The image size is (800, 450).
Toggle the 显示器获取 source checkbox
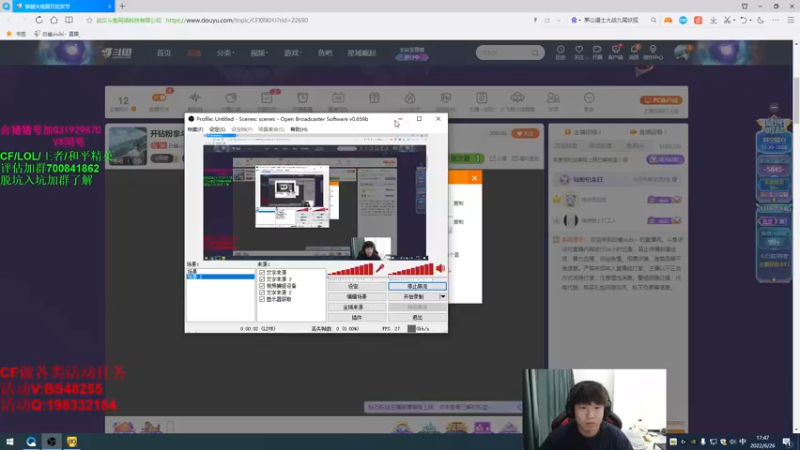tap(262, 299)
